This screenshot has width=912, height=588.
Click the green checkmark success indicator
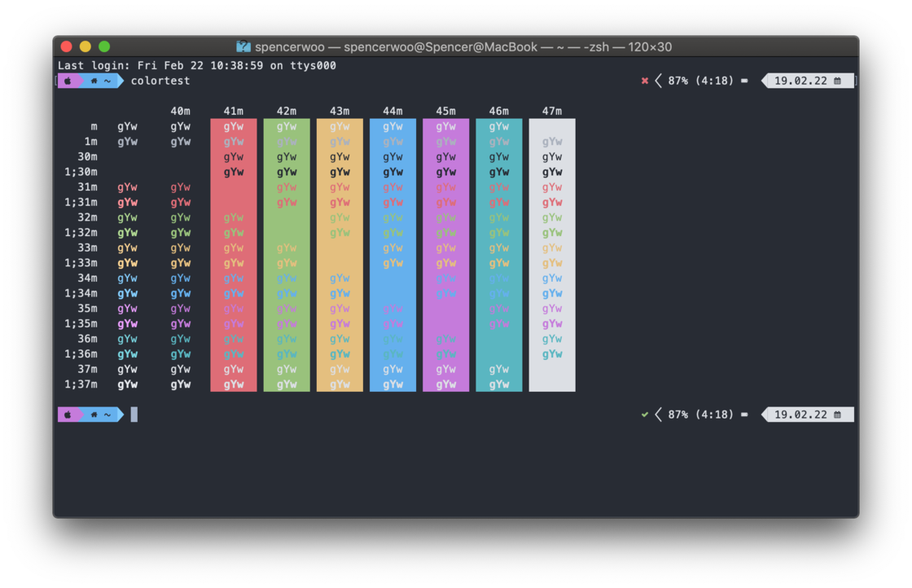point(644,415)
